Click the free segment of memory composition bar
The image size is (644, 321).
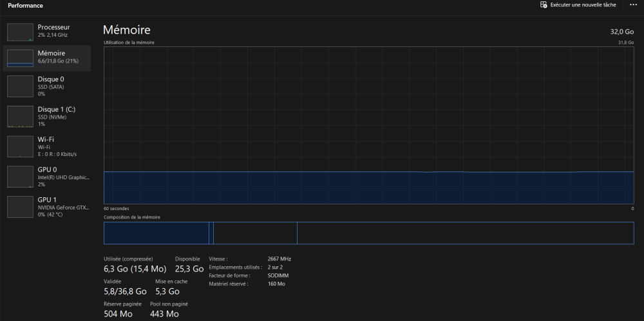(x=464, y=233)
